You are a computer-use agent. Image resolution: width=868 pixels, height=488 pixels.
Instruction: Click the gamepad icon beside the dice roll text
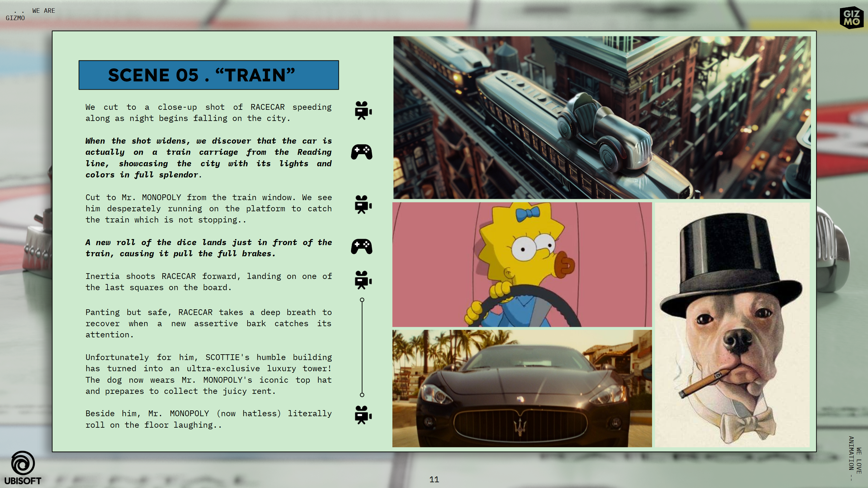(361, 247)
